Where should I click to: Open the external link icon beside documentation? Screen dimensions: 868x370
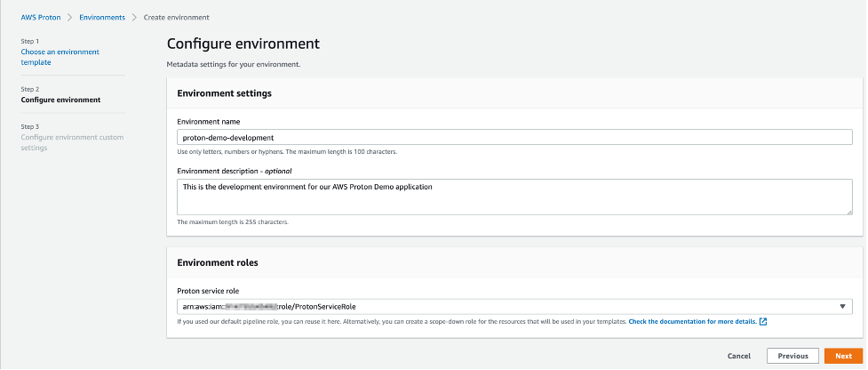tap(763, 321)
